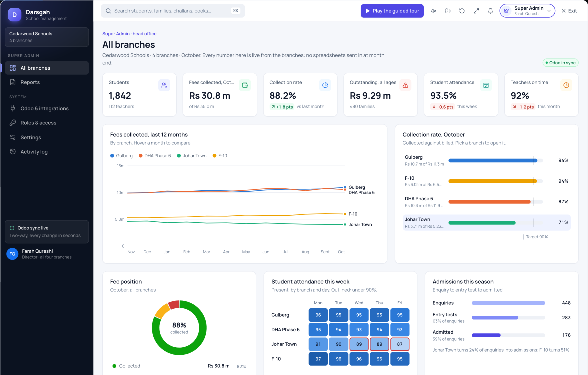Toggle the Johar Town legend series

tap(192, 156)
